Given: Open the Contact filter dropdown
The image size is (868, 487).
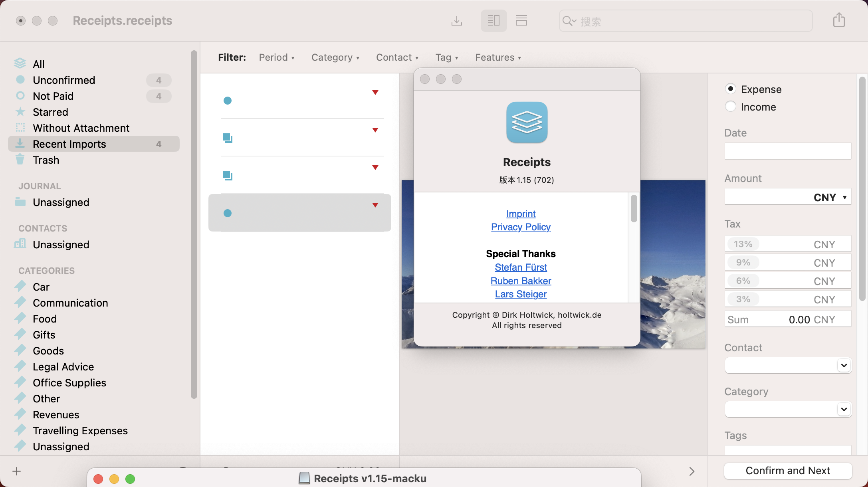Looking at the screenshot, I should pyautogui.click(x=397, y=57).
